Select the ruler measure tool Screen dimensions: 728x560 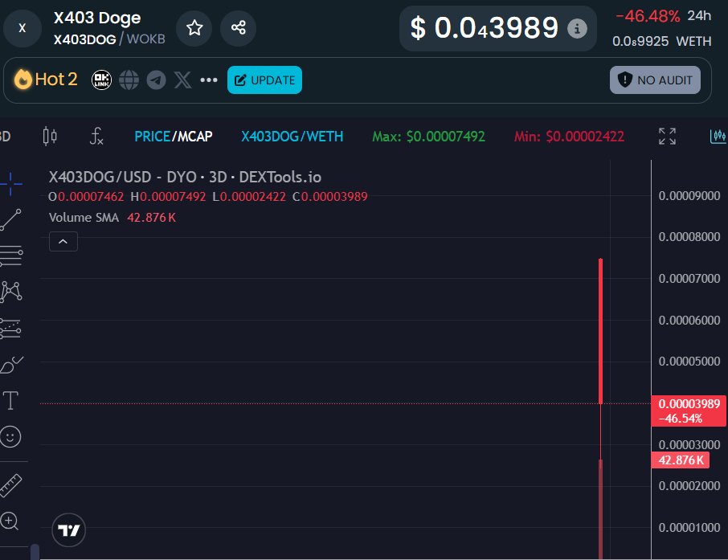[10, 486]
